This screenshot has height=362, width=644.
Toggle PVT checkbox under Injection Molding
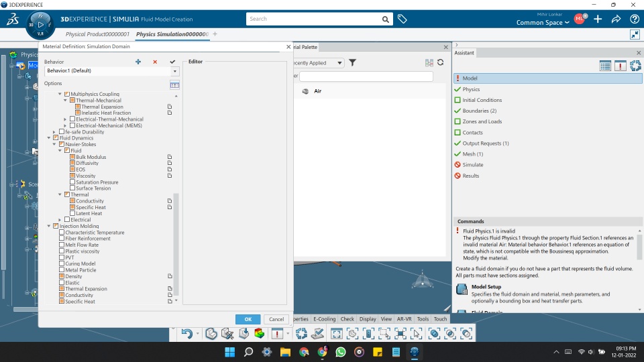tap(62, 257)
